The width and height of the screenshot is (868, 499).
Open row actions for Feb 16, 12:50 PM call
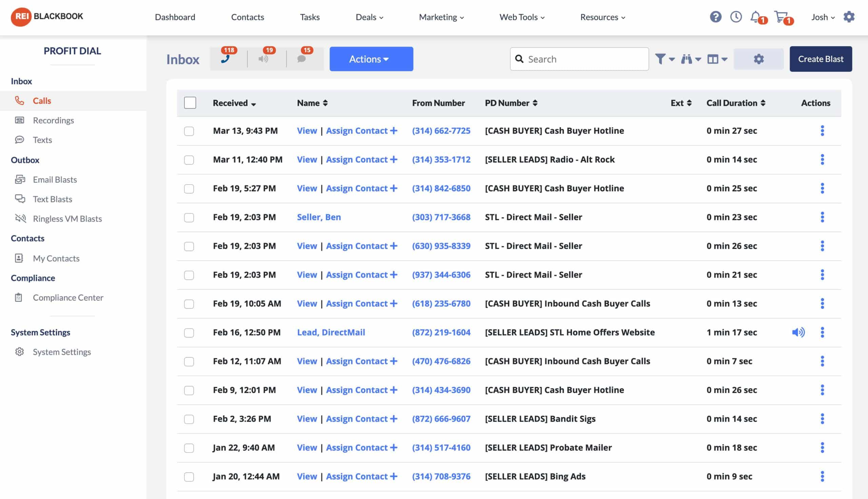(x=822, y=332)
